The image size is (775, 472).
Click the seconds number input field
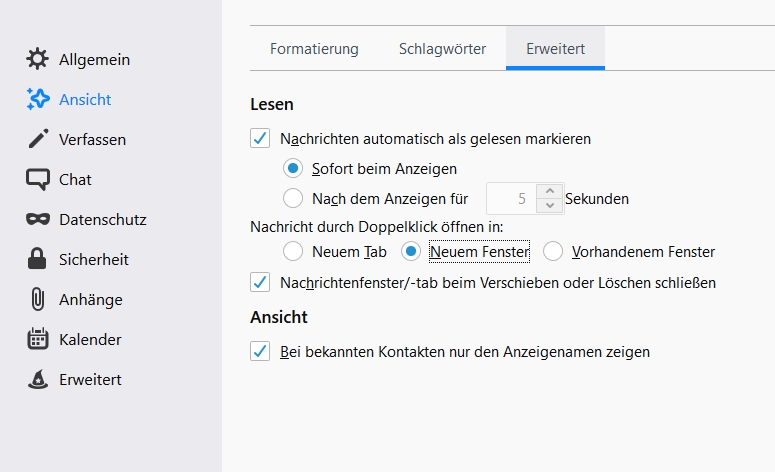pos(511,198)
